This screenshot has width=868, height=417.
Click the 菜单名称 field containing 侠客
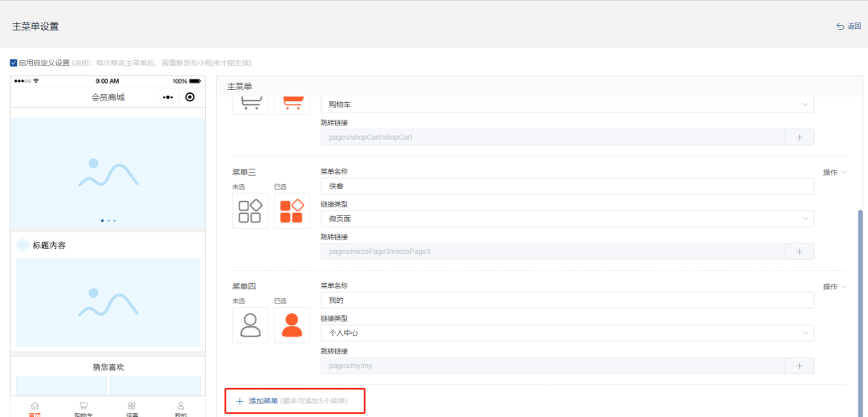(567, 186)
